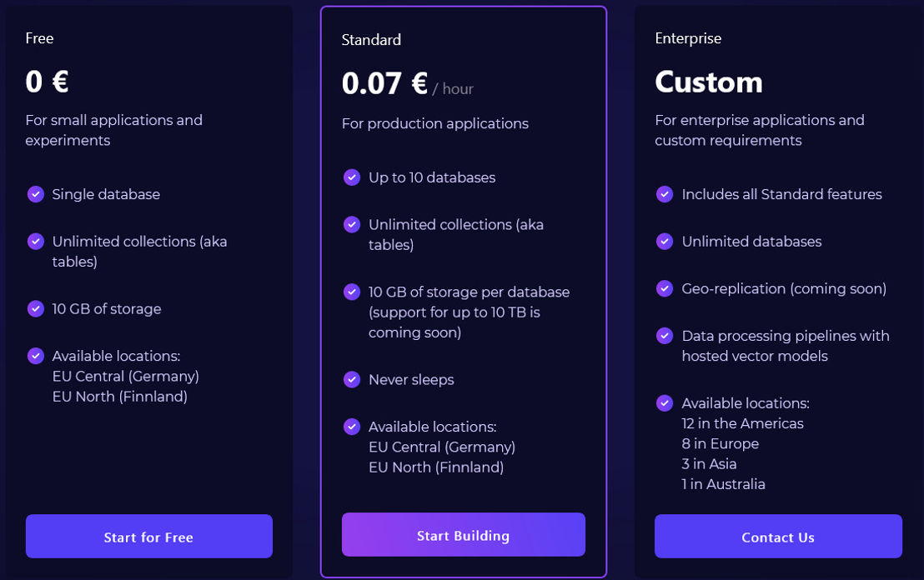
Task: Select the checkmark next to 10 GB of storage
Action: (36, 308)
